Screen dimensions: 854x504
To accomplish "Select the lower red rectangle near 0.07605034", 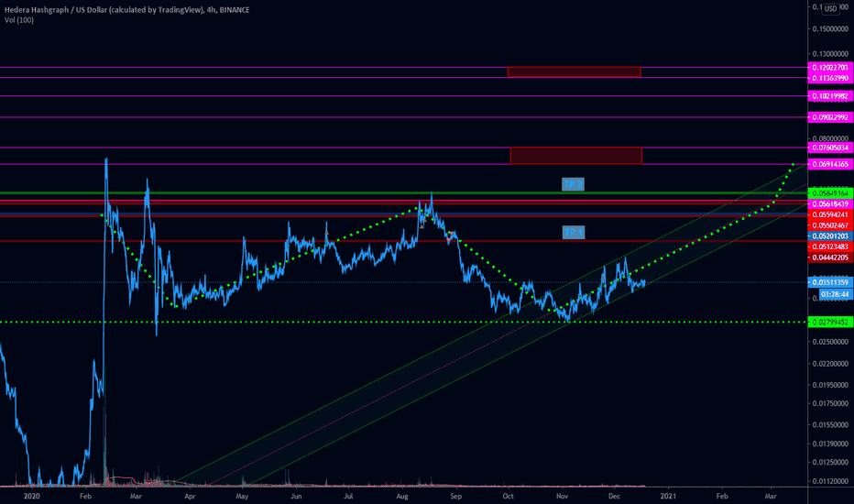I will point(576,155).
